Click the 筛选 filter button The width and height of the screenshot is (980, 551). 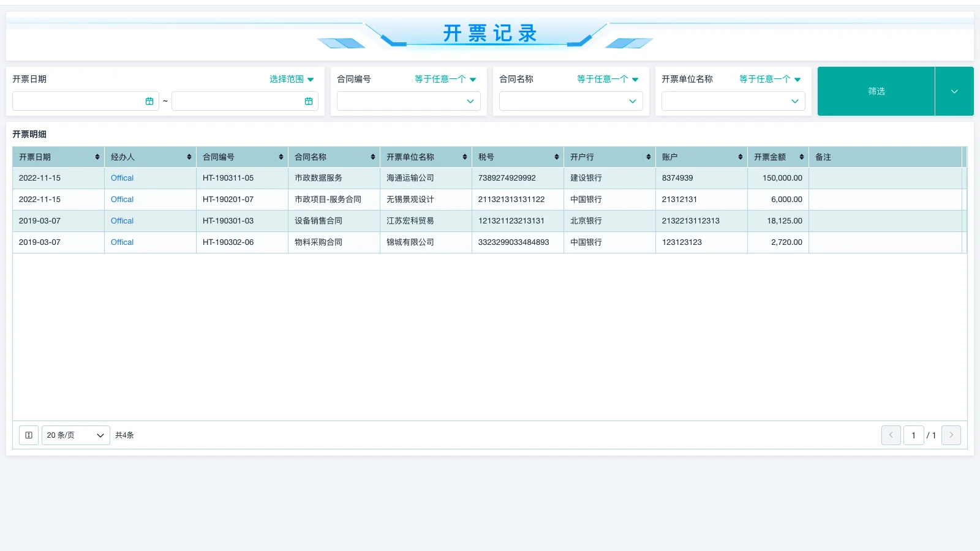[x=876, y=91]
